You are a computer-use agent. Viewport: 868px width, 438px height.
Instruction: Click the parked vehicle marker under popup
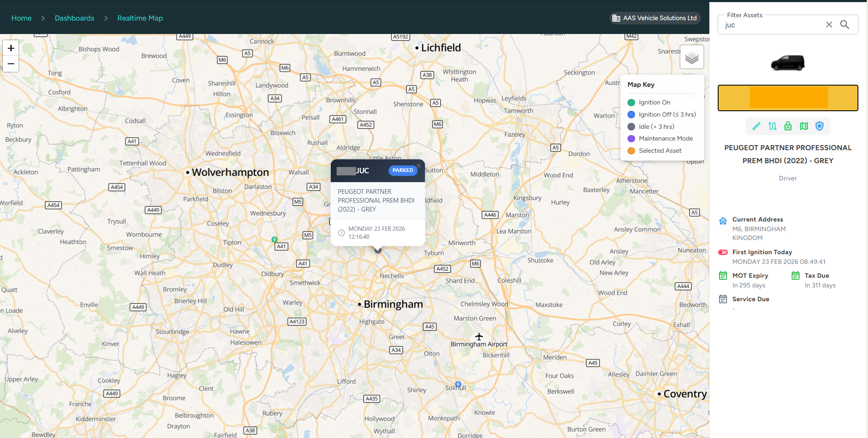click(x=378, y=250)
